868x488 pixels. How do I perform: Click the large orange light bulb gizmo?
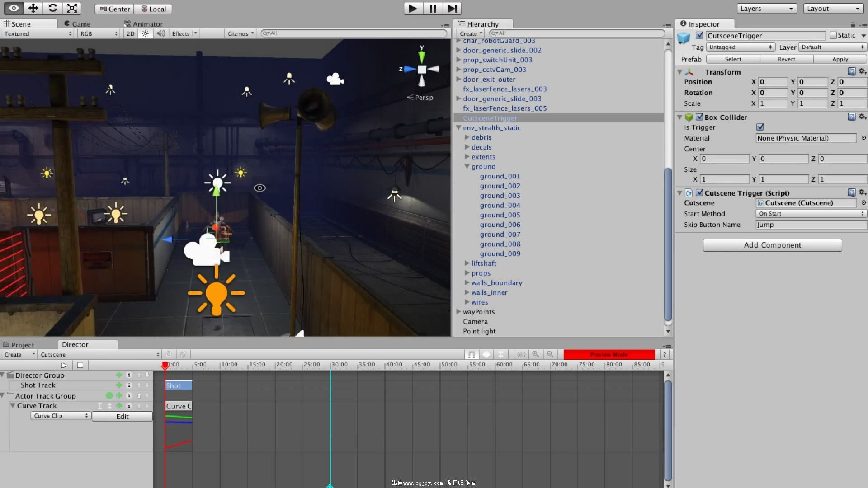pos(216,291)
